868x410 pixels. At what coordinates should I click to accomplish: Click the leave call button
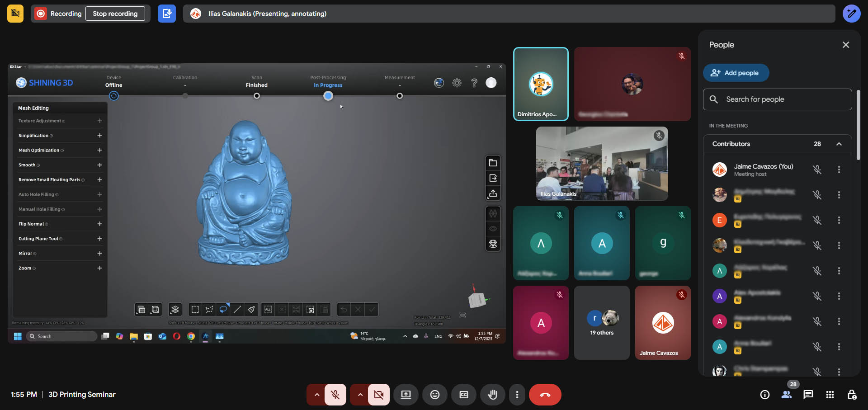click(545, 395)
